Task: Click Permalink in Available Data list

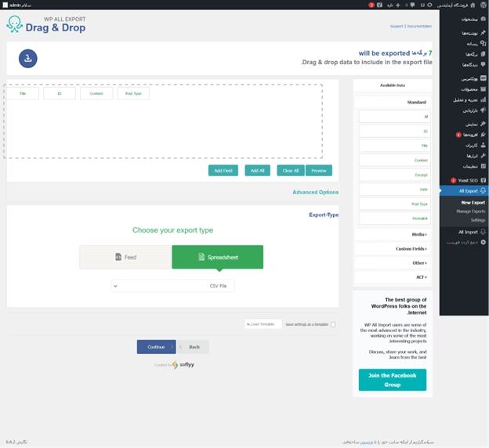Action: (x=395, y=219)
